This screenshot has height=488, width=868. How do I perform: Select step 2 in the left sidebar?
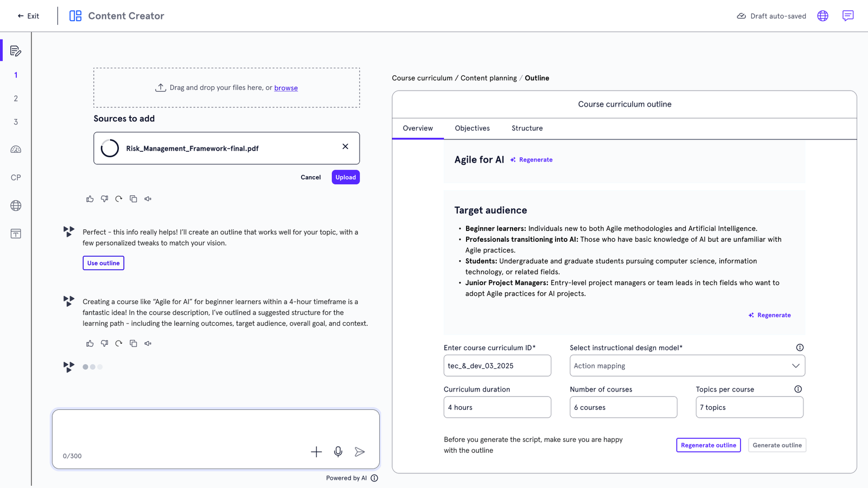[16, 99]
